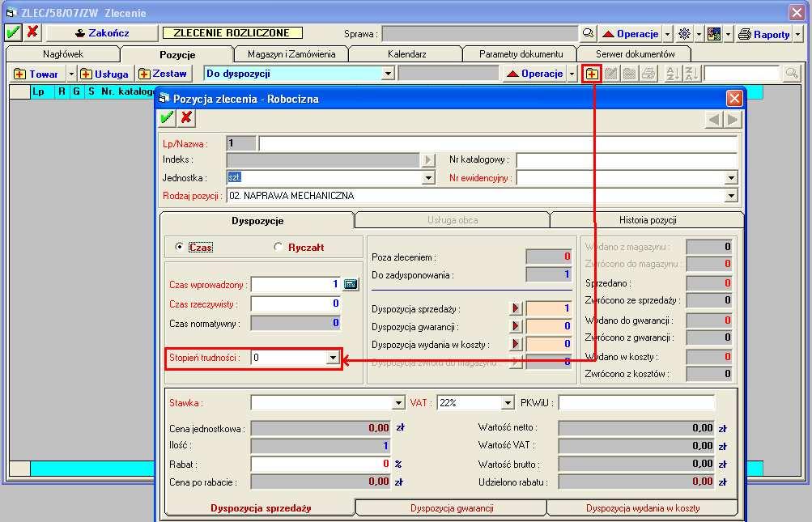This screenshot has height=522, width=812.
Task: Click Operacje button beside Do dyspozycji filter
Action: tap(535, 74)
